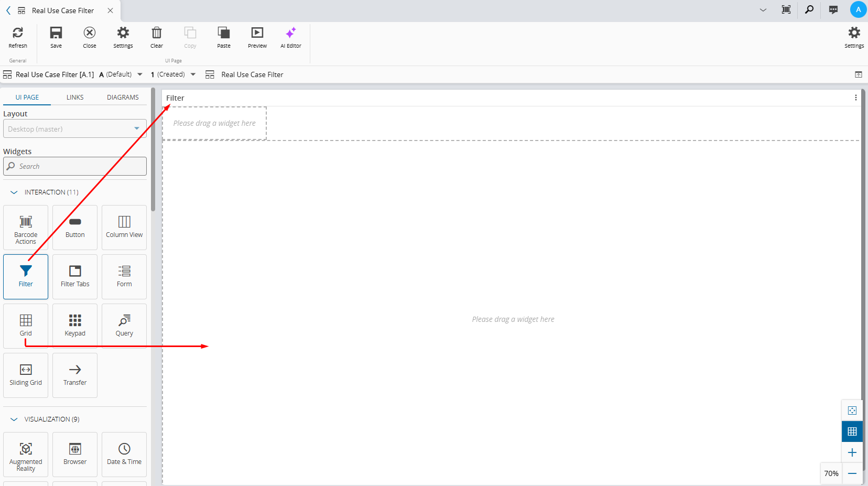Select the Keypad widget
Image resolution: width=868 pixels, height=486 pixels.
(75, 326)
